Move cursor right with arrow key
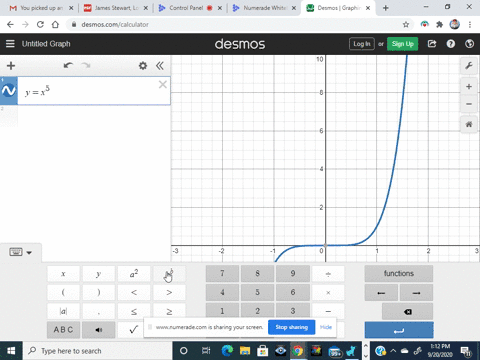480x360 pixels. click(416, 293)
